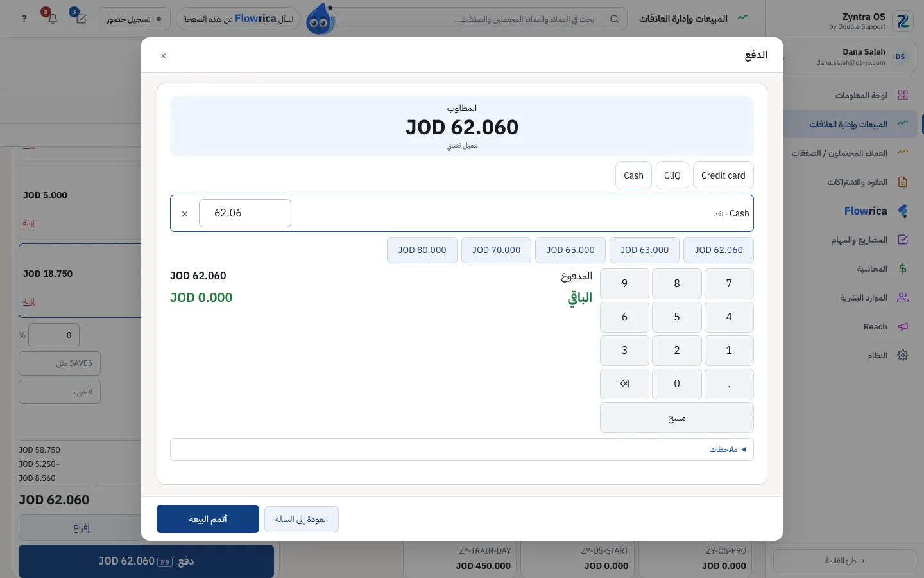
Task: Select CliQ payment method
Action: (x=672, y=175)
